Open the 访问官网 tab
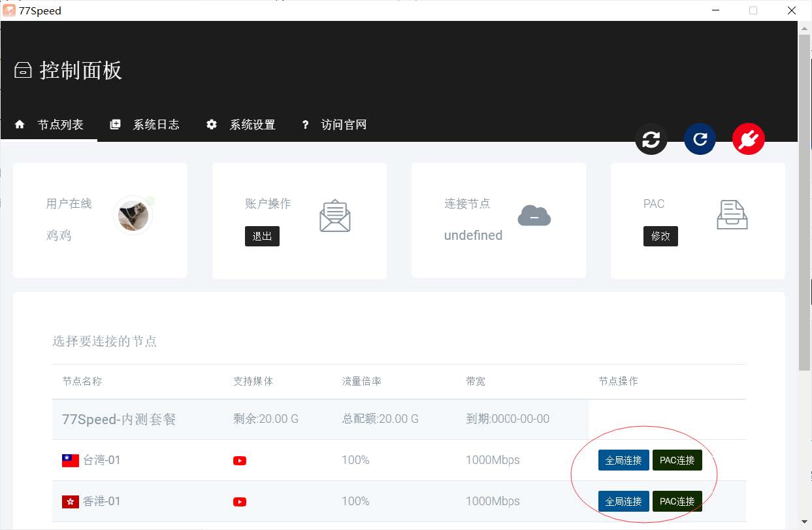The width and height of the screenshot is (812, 530). coord(334,125)
